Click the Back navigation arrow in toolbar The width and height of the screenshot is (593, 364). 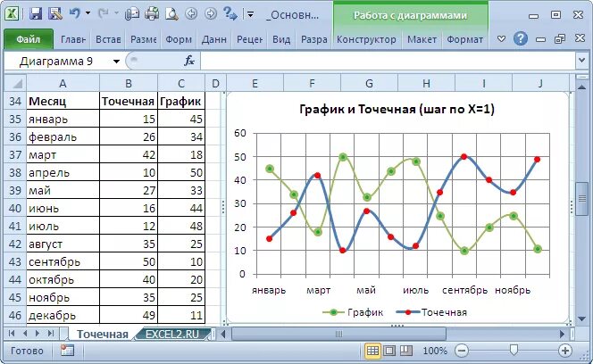(191, 14)
